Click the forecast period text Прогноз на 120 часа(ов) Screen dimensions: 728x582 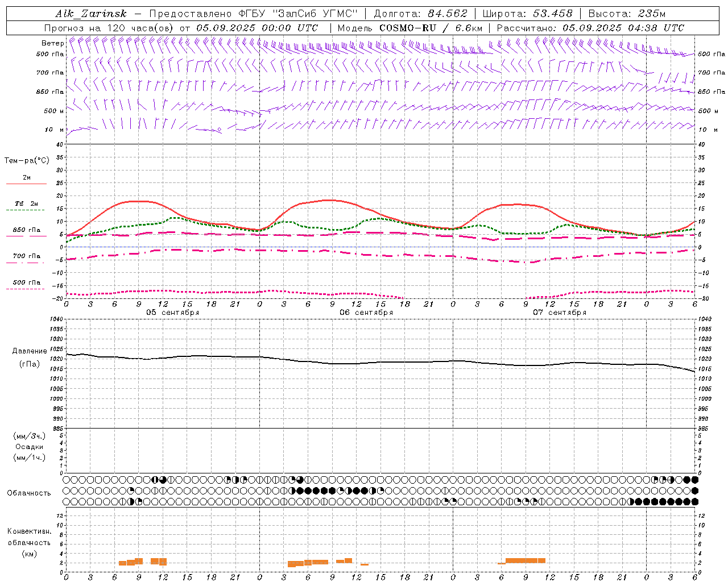(109, 28)
